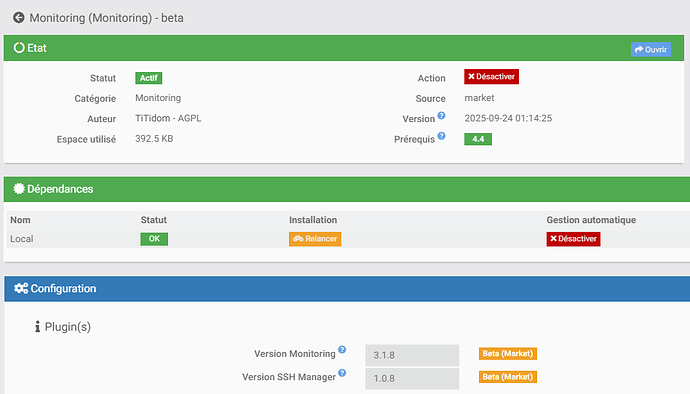The image size is (690, 394).
Task: Click the Version Monitoring field showing 3.1.8
Action: [412, 355]
